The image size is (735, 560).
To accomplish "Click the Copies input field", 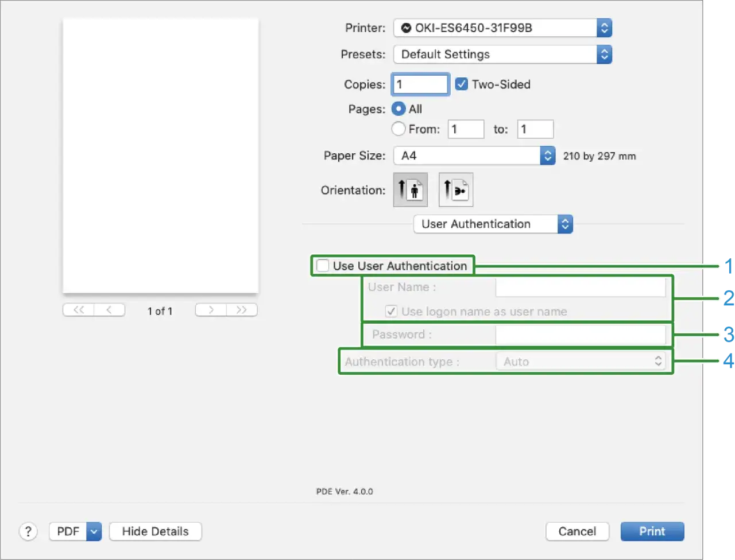I will click(x=420, y=84).
